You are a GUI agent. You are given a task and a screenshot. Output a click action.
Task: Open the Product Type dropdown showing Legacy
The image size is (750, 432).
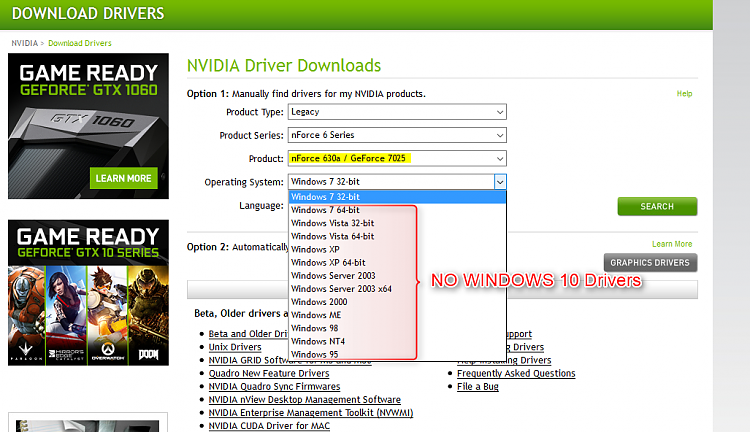click(x=397, y=112)
